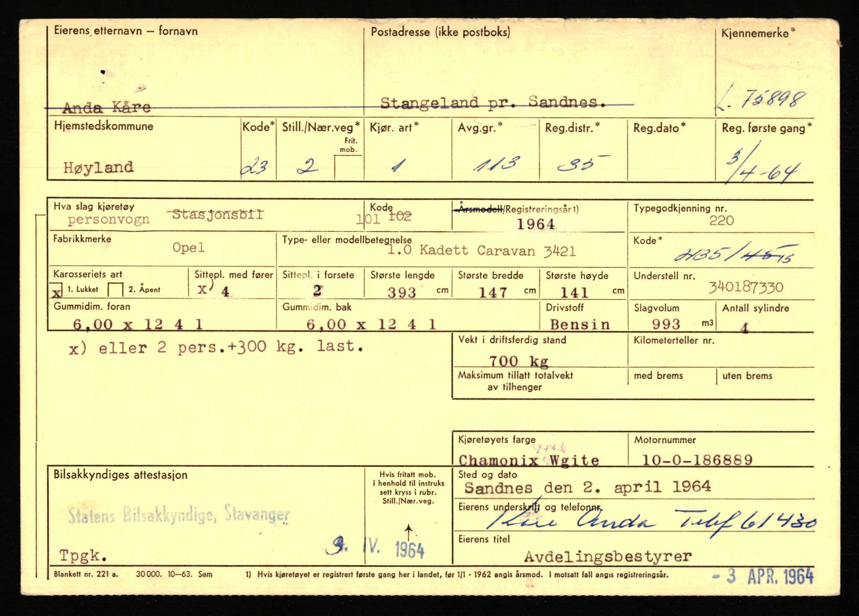Click the 'Kjennemerke*' field label
Image resolution: width=859 pixels, height=616 pixels.
click(x=758, y=33)
